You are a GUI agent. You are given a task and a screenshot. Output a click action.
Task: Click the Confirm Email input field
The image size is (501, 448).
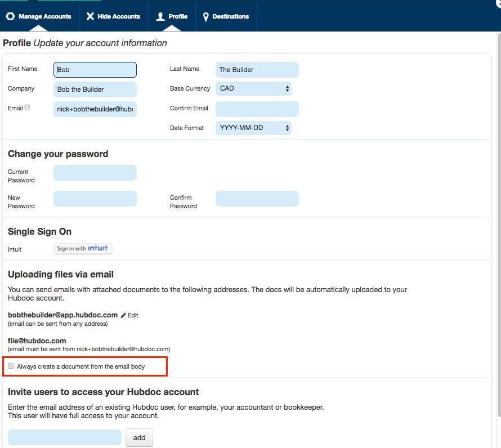click(257, 109)
